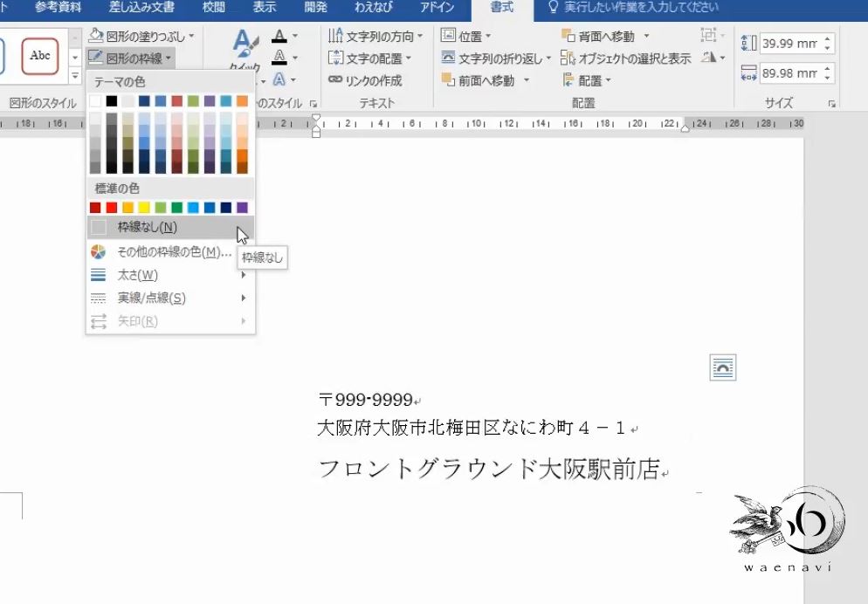868x604 pixels.
Task: Pick the standard yellow color swatch
Action: click(x=144, y=208)
